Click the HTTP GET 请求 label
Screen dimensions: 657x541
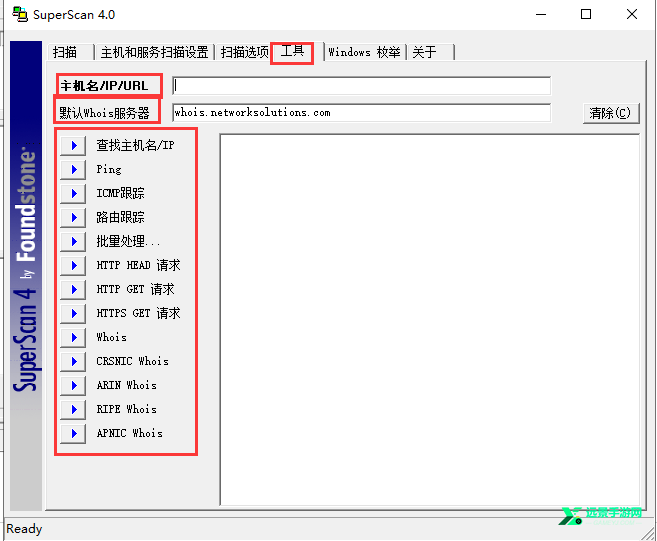click(x=135, y=289)
